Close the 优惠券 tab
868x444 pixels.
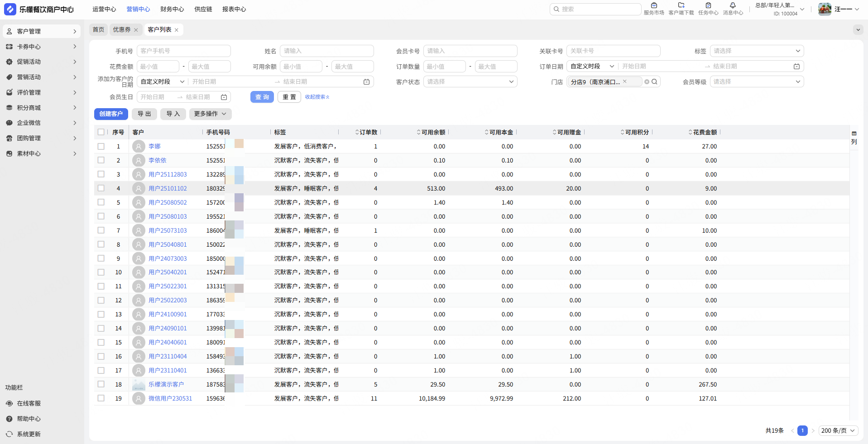pos(136,30)
